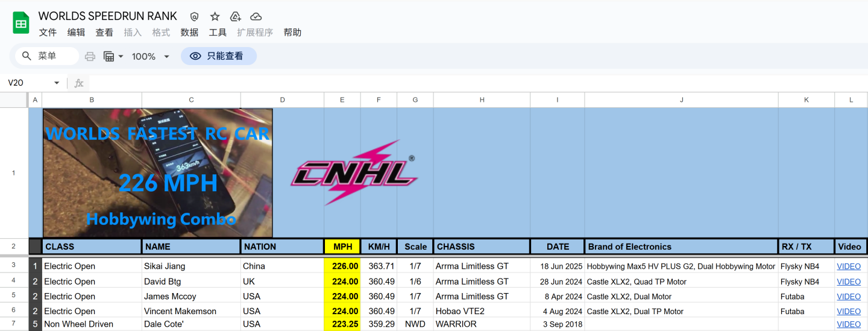Select the date cell 28 Jun 2024
Screen dimensions: 868x331
click(558, 282)
